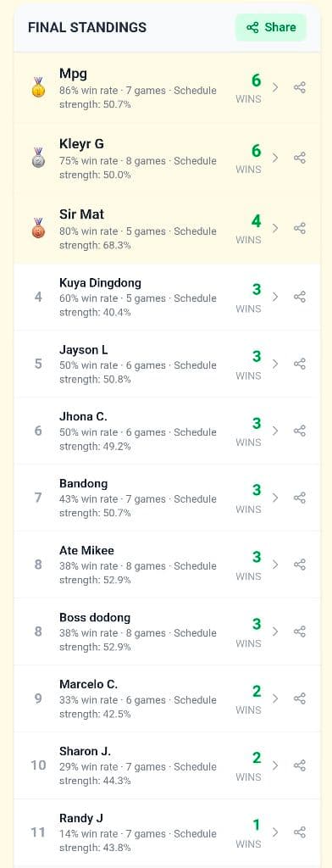Share Jhona C.'s standing
This screenshot has height=868, width=332.
(299, 431)
